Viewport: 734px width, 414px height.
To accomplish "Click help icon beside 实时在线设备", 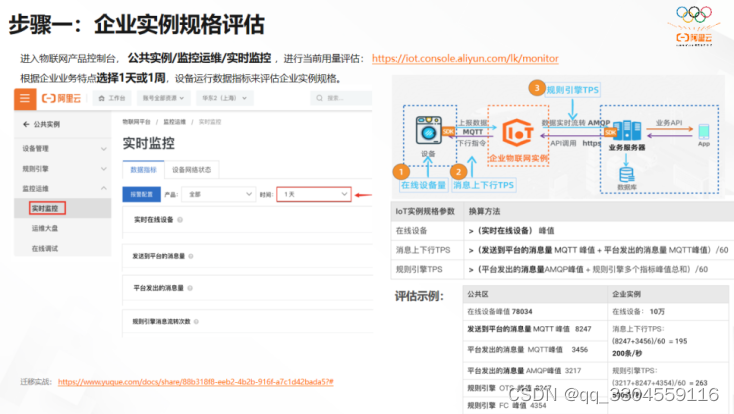I will 180,220.
